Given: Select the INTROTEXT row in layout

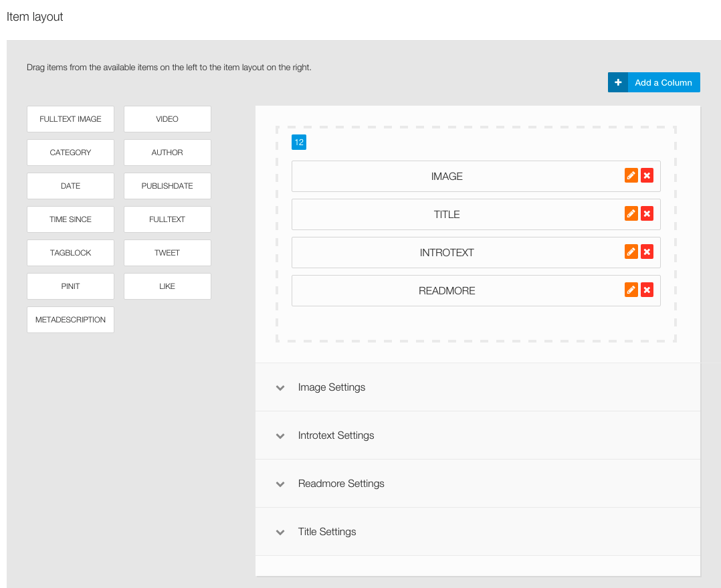Looking at the screenshot, I should (x=476, y=252).
